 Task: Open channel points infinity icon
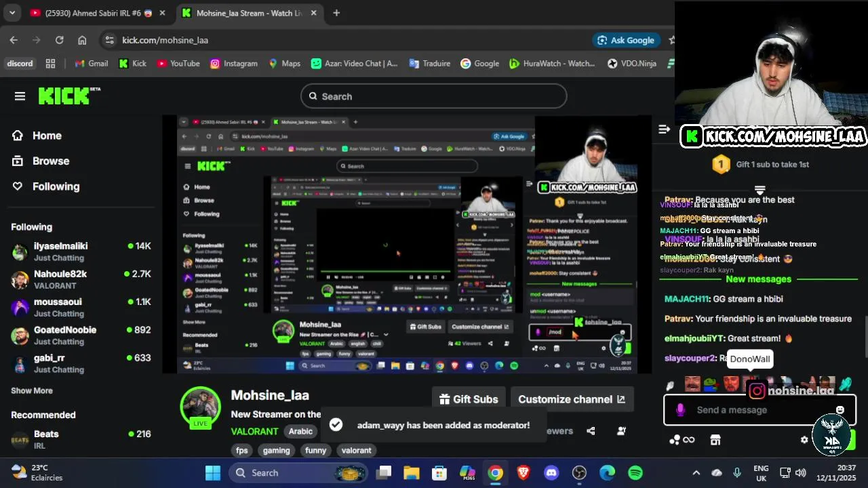click(x=682, y=440)
